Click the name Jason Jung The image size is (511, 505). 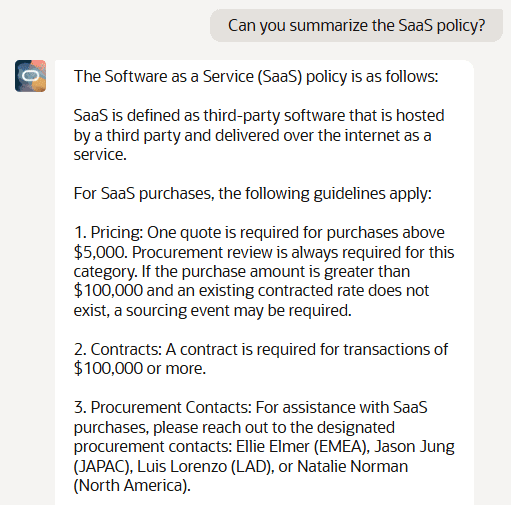[x=414, y=447]
